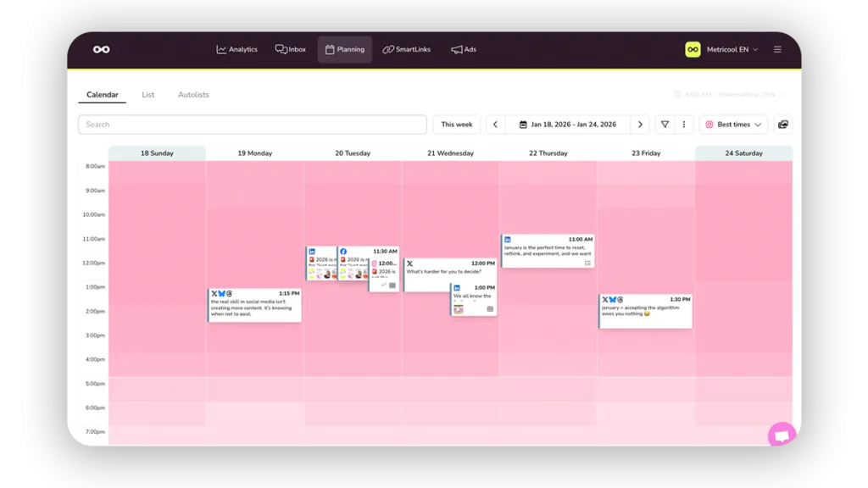Image resolution: width=868 pixels, height=488 pixels.
Task: Switch to the List tab
Action: coord(148,94)
